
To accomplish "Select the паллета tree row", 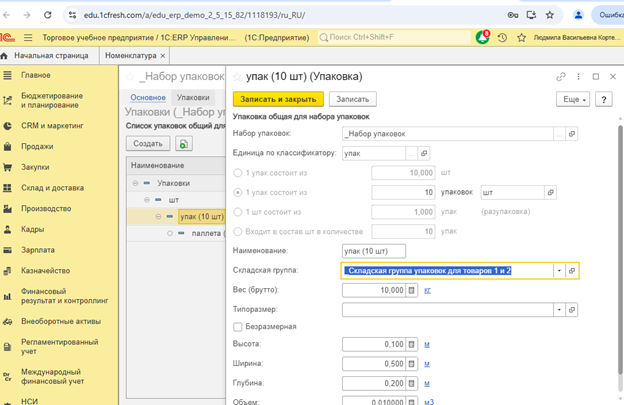I will [176, 233].
